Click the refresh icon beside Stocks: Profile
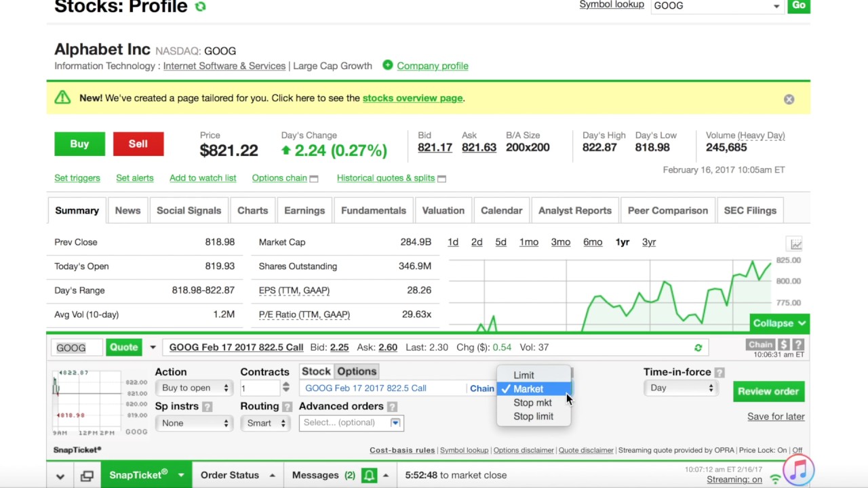Viewport: 868px width, 488px height. coord(200,7)
